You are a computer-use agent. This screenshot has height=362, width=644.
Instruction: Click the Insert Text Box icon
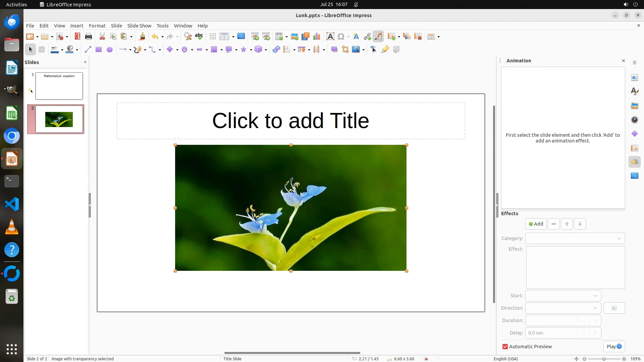point(330,37)
